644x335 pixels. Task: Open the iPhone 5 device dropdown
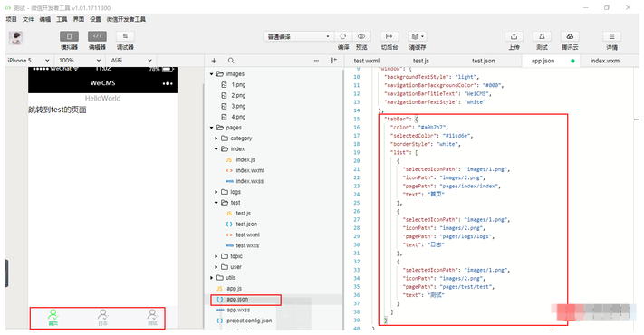(28, 61)
